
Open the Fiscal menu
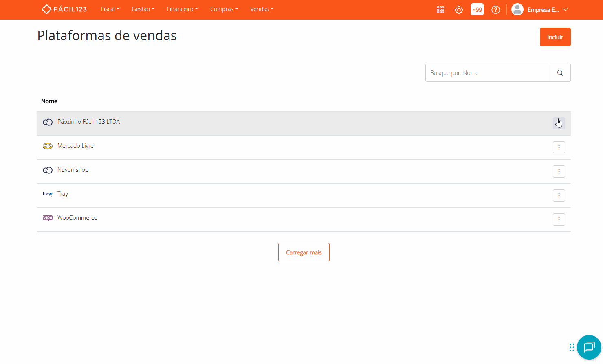[110, 9]
